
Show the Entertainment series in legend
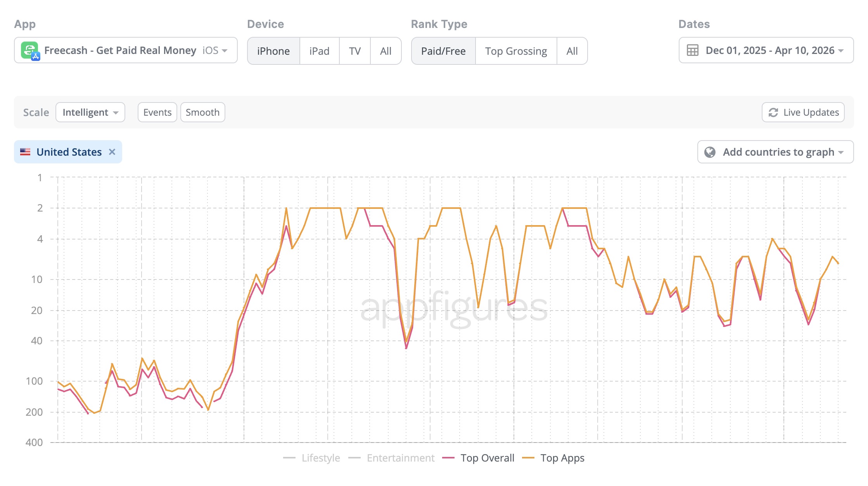[400, 458]
